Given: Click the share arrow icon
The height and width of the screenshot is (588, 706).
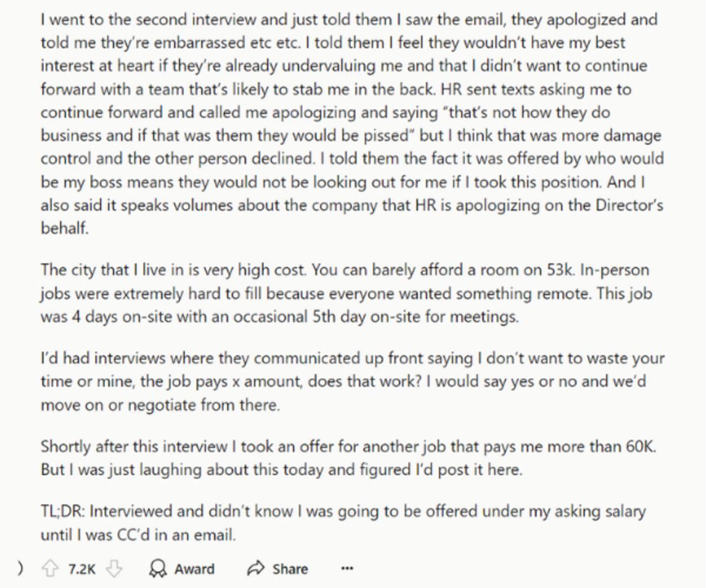Looking at the screenshot, I should 255,569.
